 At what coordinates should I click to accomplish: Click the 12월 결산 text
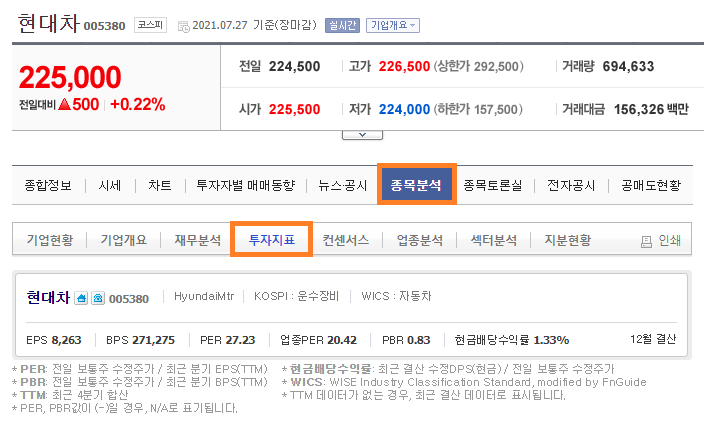pos(653,339)
